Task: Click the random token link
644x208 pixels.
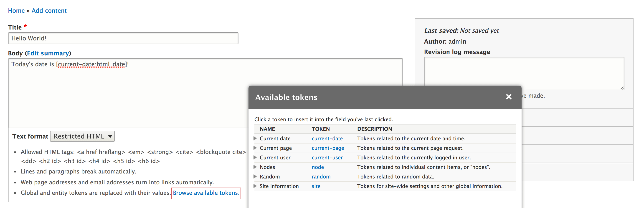Action: pos(321,177)
